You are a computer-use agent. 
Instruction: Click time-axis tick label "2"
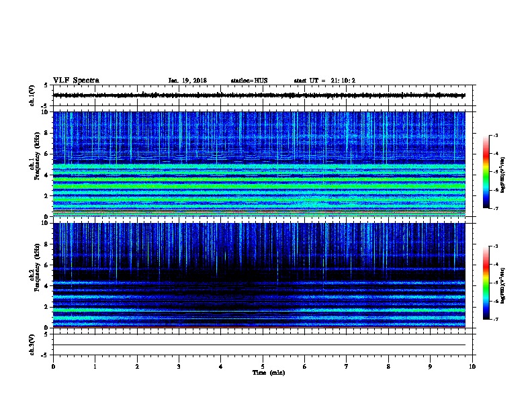[137, 367]
